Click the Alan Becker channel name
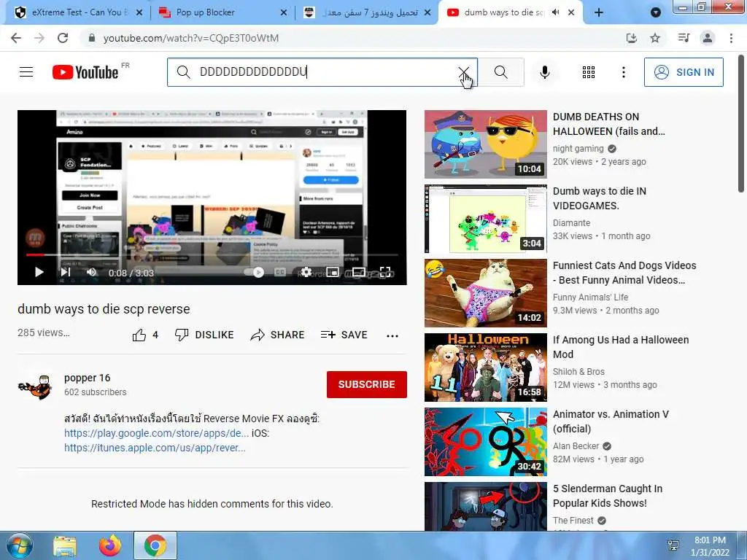Screen dimensions: 747x560 click(576, 446)
